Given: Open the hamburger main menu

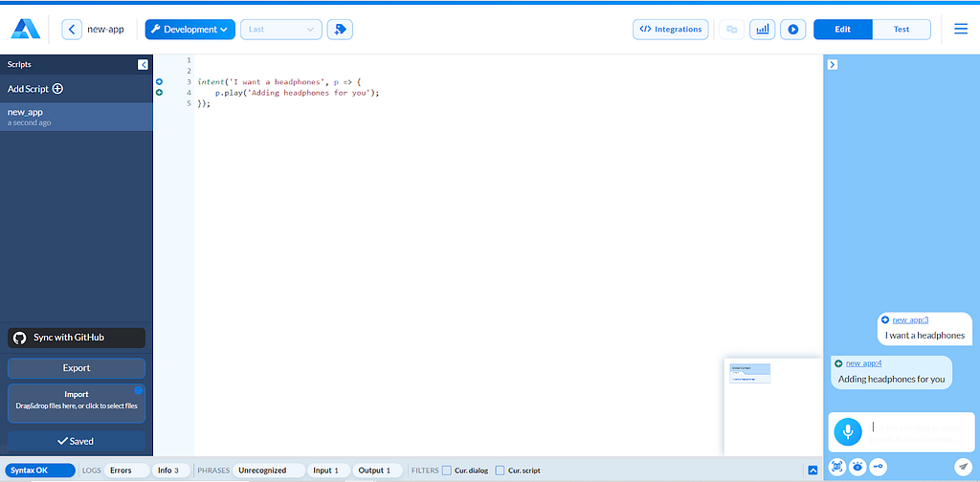Looking at the screenshot, I should coord(961,30).
